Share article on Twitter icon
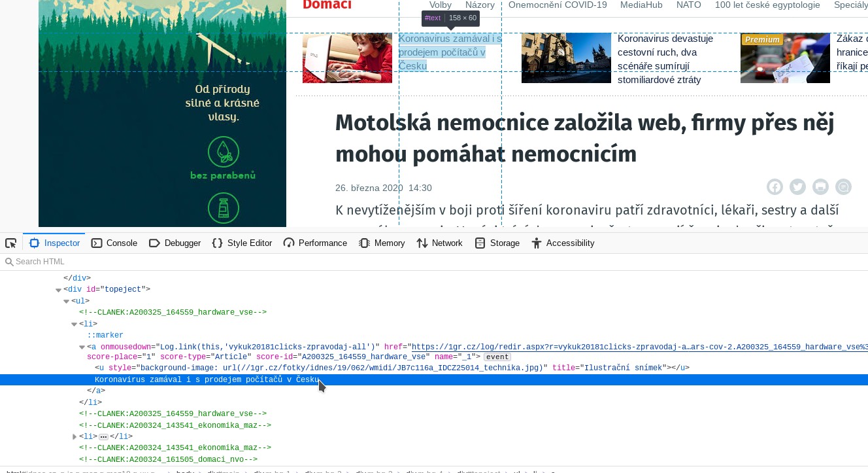The width and height of the screenshot is (868, 473). [797, 187]
